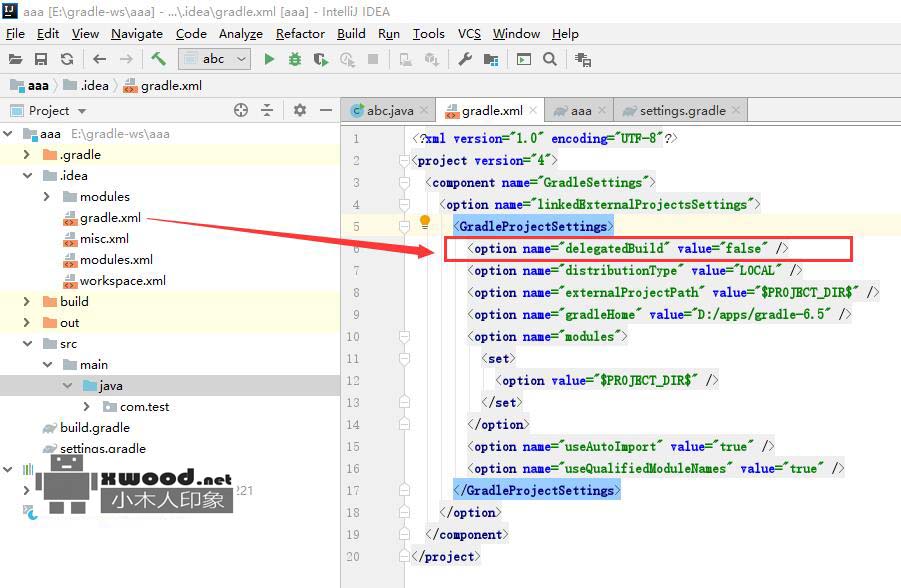Expand the .gradle folder
The image size is (901, 588).
click(x=26, y=155)
